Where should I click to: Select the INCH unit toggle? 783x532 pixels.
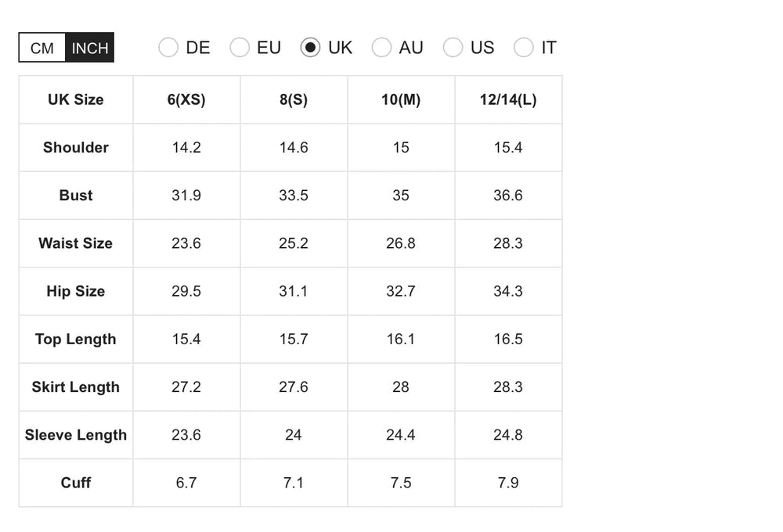click(90, 48)
